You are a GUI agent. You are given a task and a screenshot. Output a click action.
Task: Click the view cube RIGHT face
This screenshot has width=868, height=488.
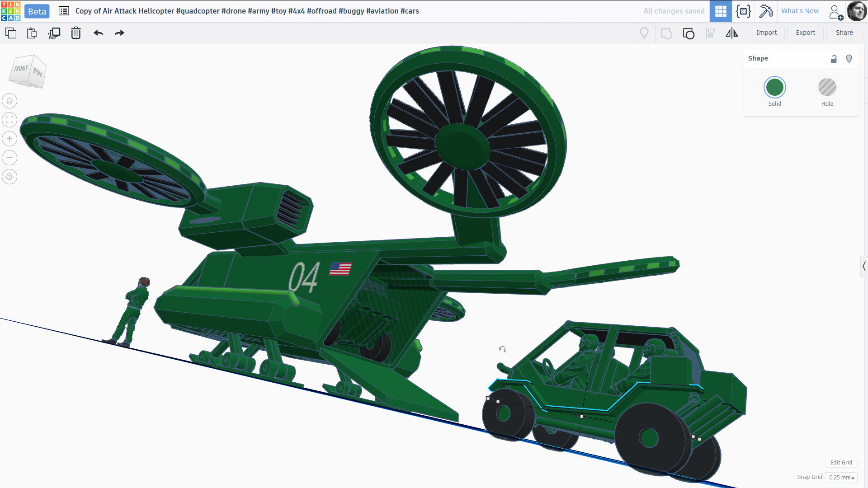click(x=38, y=72)
